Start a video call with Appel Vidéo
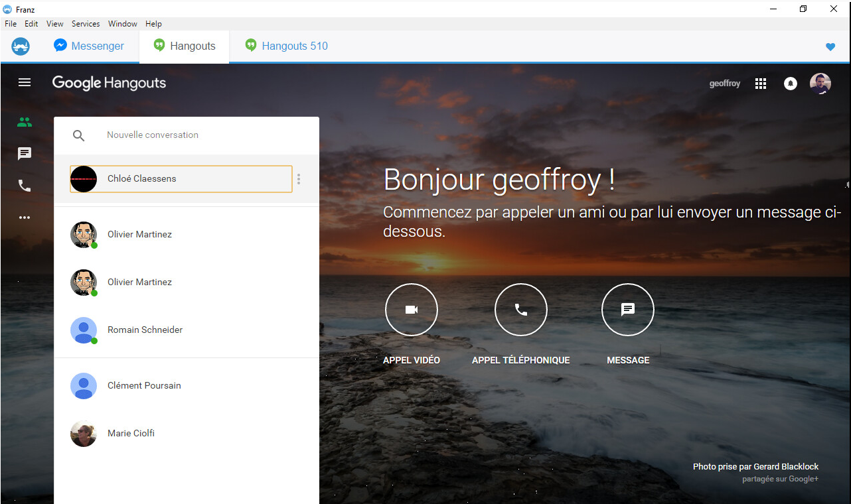Image resolution: width=851 pixels, height=504 pixels. point(412,310)
